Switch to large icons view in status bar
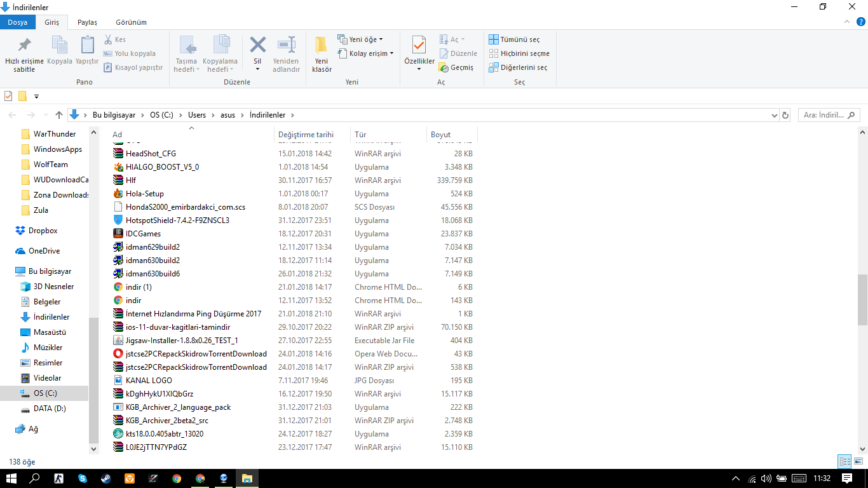This screenshot has height=488, width=868. coord(858,462)
